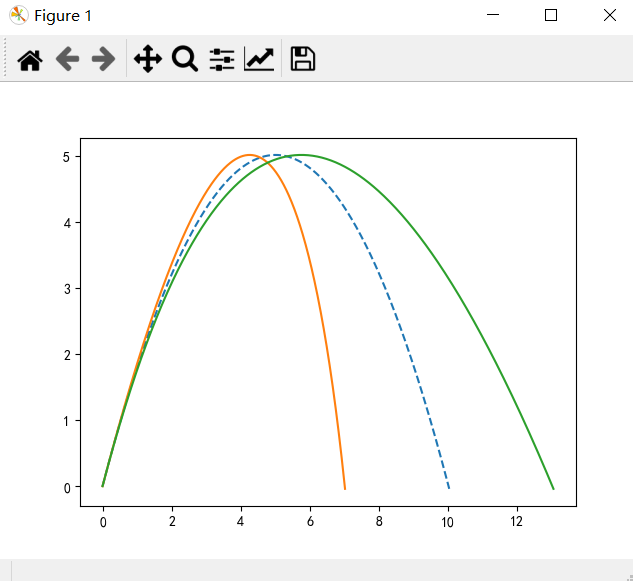Click the y-axis label 3

tap(67, 289)
